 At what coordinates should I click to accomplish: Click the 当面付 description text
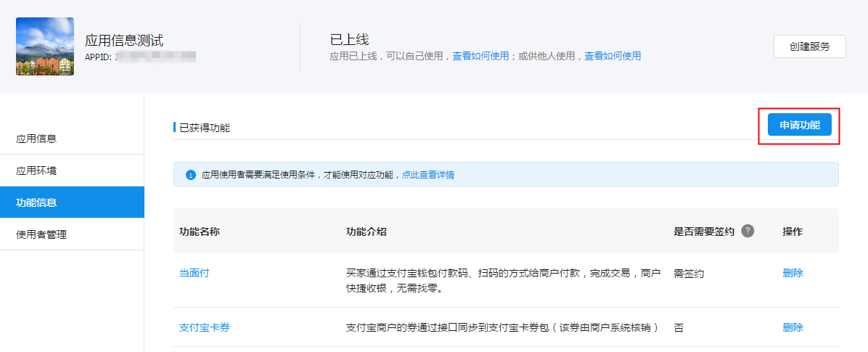pos(503,281)
